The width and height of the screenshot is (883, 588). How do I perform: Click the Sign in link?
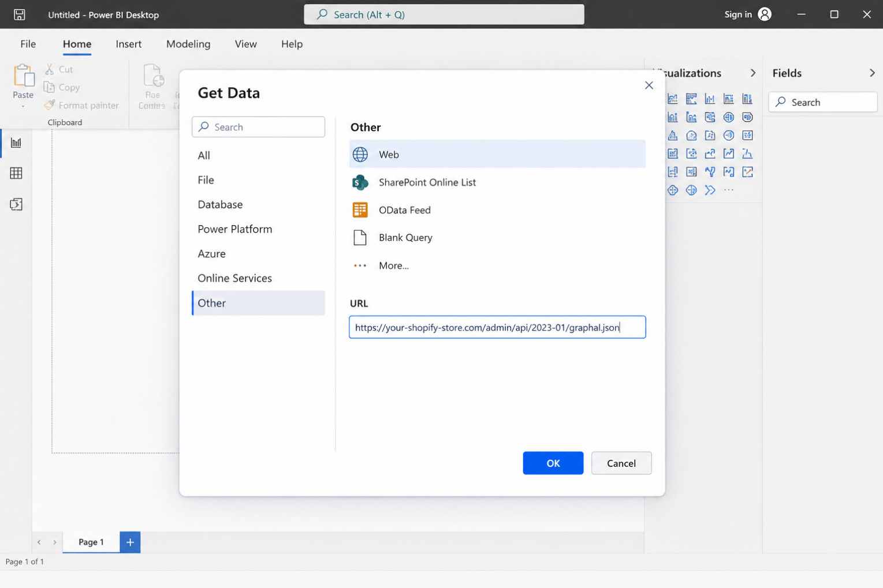(738, 14)
